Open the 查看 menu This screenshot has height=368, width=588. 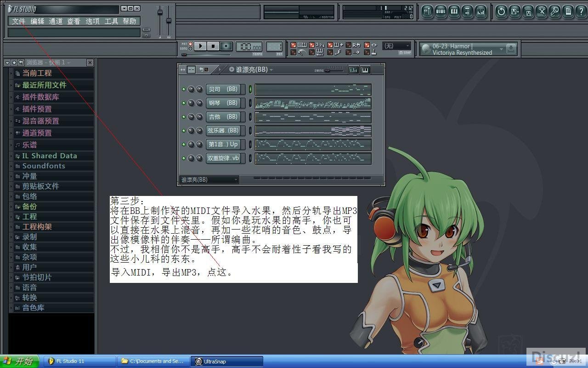[x=73, y=21]
